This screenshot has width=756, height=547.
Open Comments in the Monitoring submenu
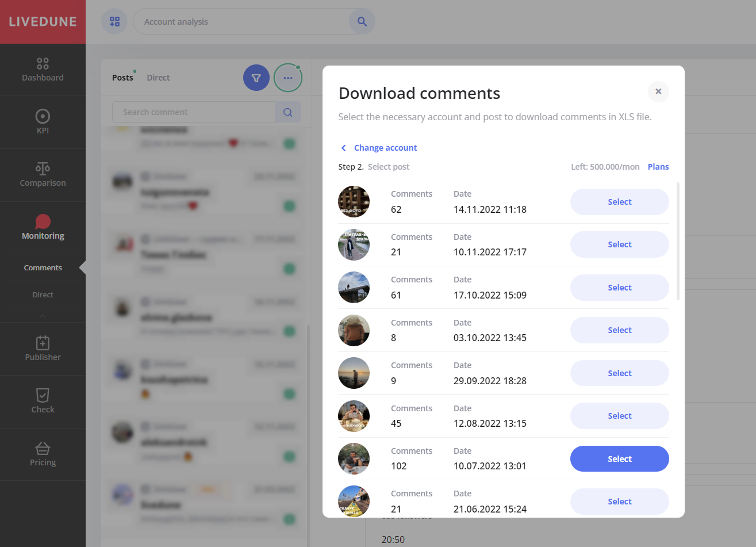tap(43, 267)
